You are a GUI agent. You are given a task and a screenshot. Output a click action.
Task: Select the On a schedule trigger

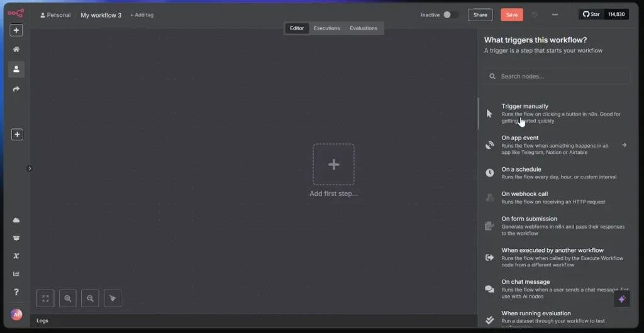point(557,173)
